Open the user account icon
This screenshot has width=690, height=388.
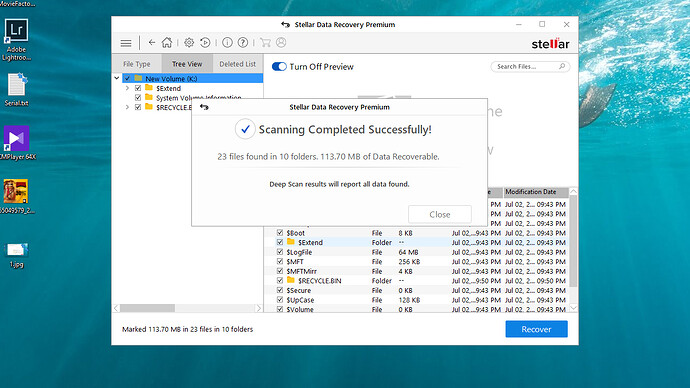pos(281,42)
